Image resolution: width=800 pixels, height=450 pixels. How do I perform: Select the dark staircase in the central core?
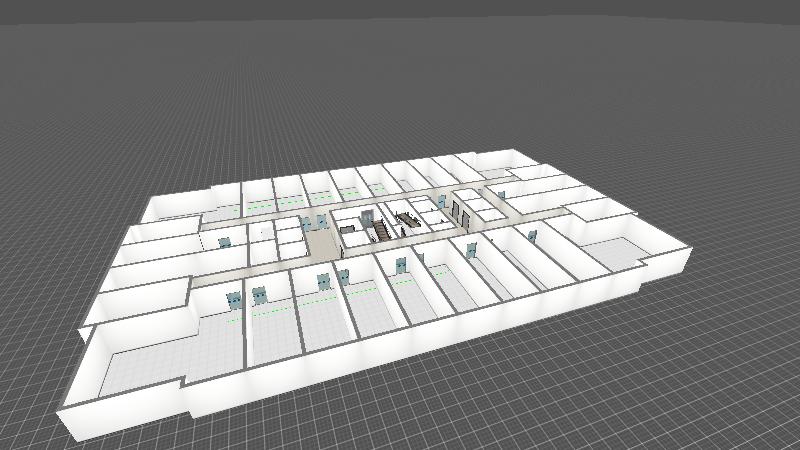[382, 230]
